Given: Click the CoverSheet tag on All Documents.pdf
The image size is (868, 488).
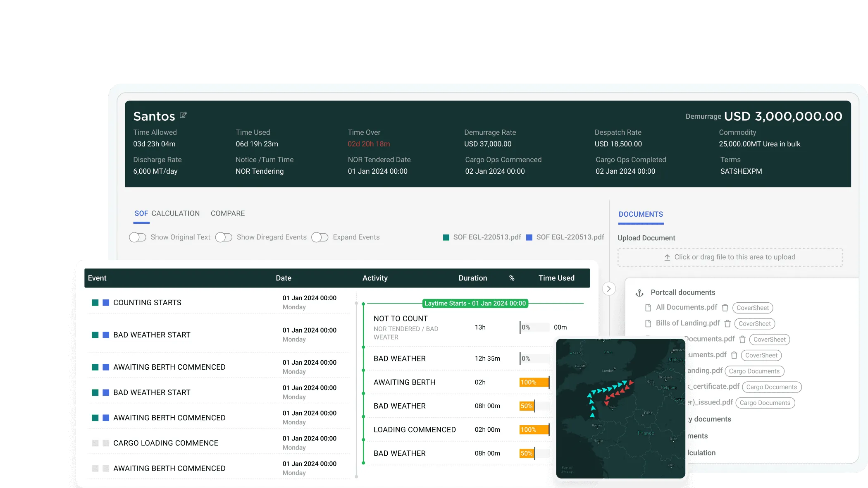Looking at the screenshot, I should pyautogui.click(x=753, y=308).
